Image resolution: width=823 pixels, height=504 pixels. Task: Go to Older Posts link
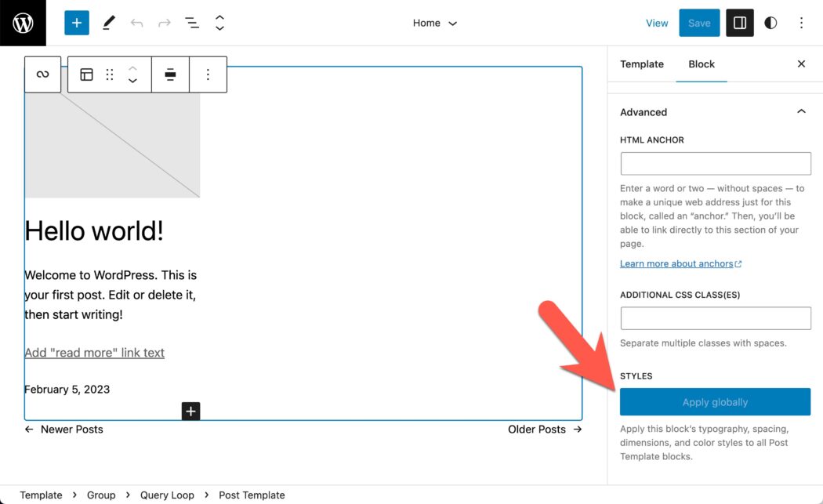point(545,430)
